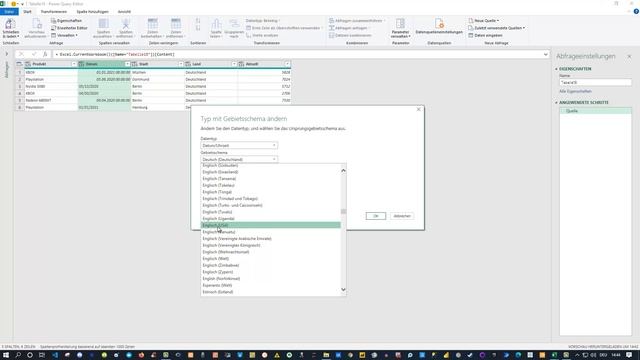Switch to Spalte hinzufügen tab
The height and width of the screenshot is (360, 640).
[x=93, y=11]
